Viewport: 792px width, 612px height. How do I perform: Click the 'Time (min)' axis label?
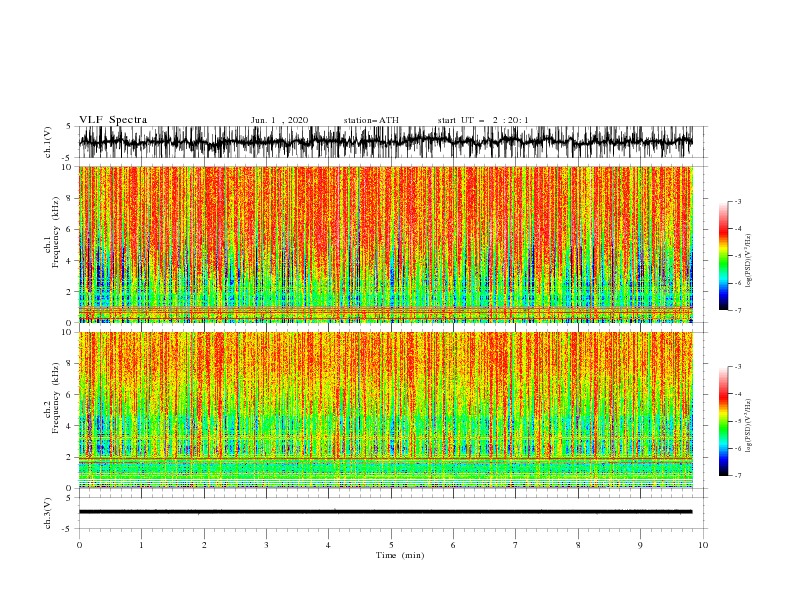[400, 555]
